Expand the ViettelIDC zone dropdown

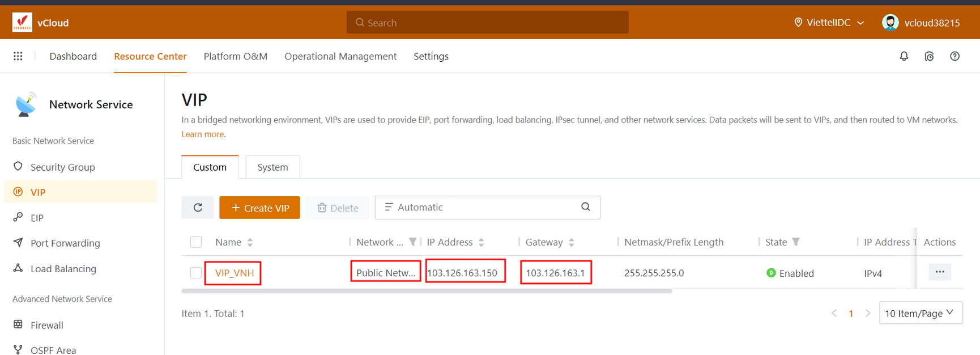(830, 23)
